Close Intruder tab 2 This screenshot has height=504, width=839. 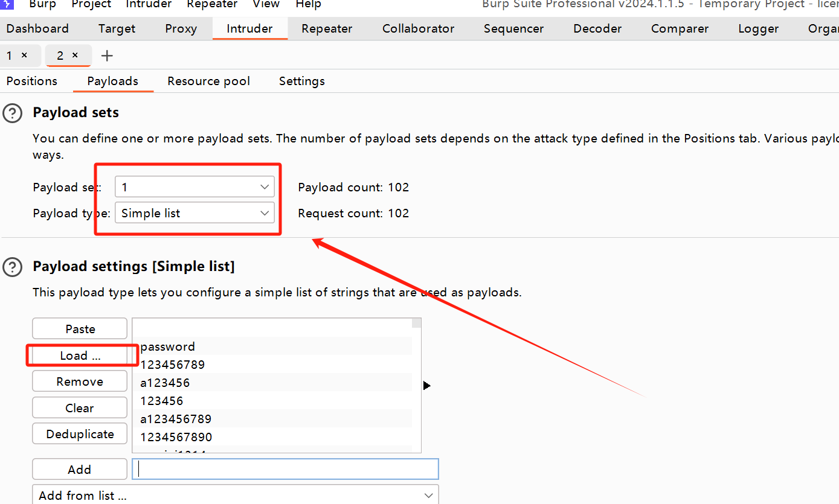75,55
